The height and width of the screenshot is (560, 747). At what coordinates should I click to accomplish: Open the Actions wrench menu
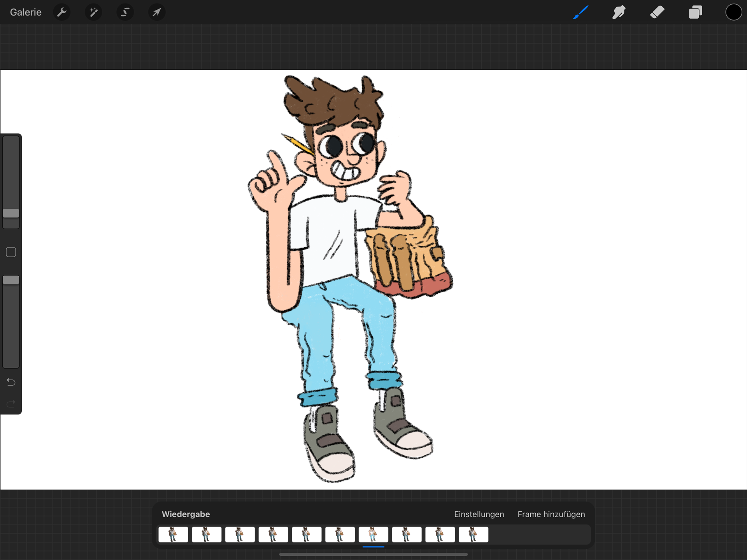click(x=62, y=12)
